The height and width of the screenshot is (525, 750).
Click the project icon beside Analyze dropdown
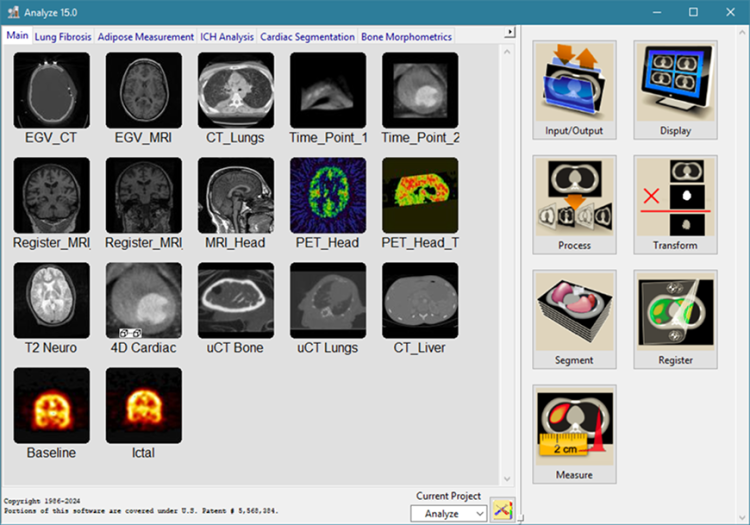pos(502,512)
